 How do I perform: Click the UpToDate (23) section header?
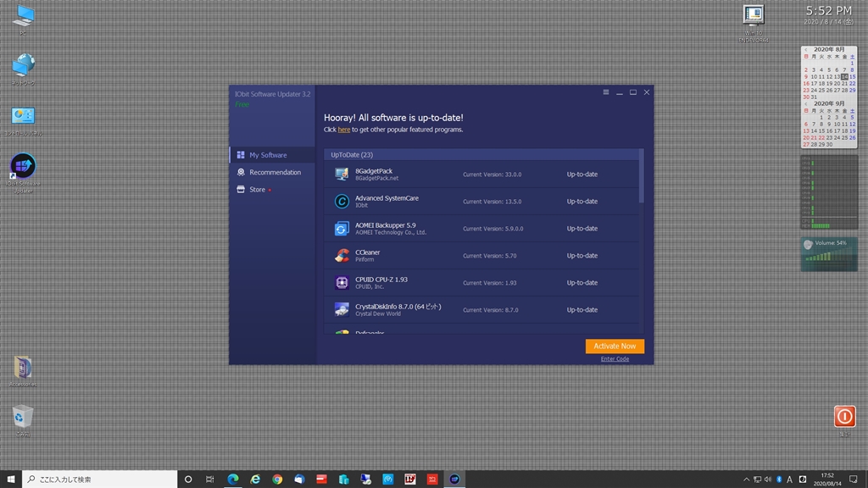coord(481,155)
